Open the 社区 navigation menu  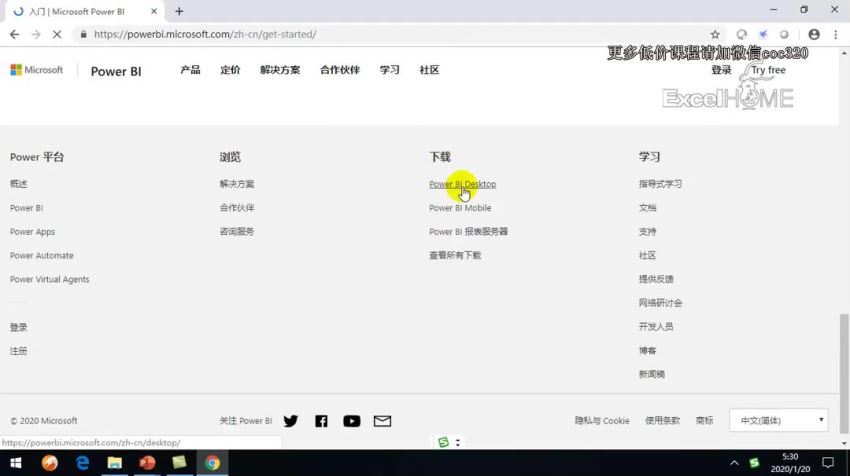(429, 70)
